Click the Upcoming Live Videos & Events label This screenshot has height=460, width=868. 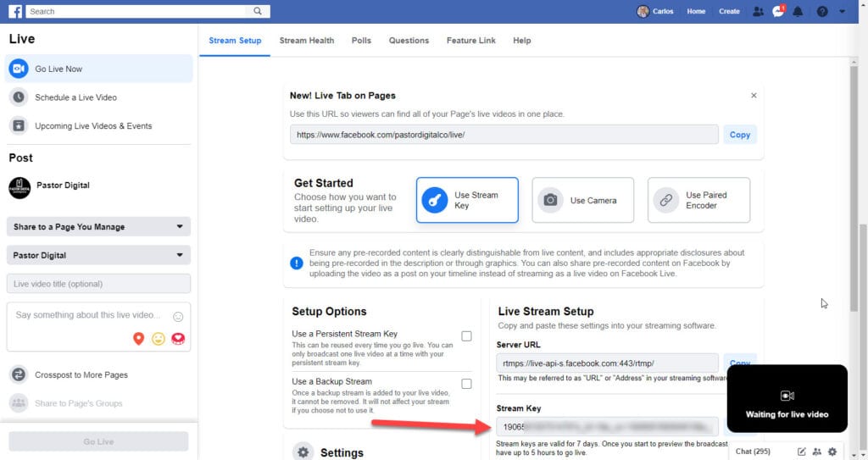(x=93, y=125)
